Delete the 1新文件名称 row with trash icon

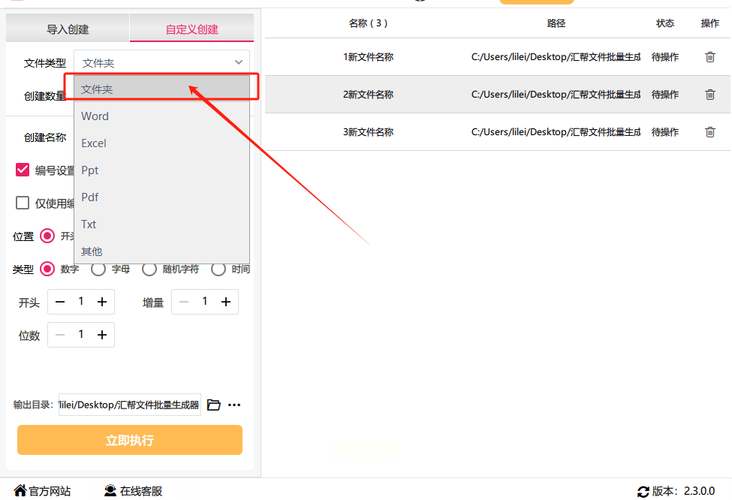[x=710, y=57]
